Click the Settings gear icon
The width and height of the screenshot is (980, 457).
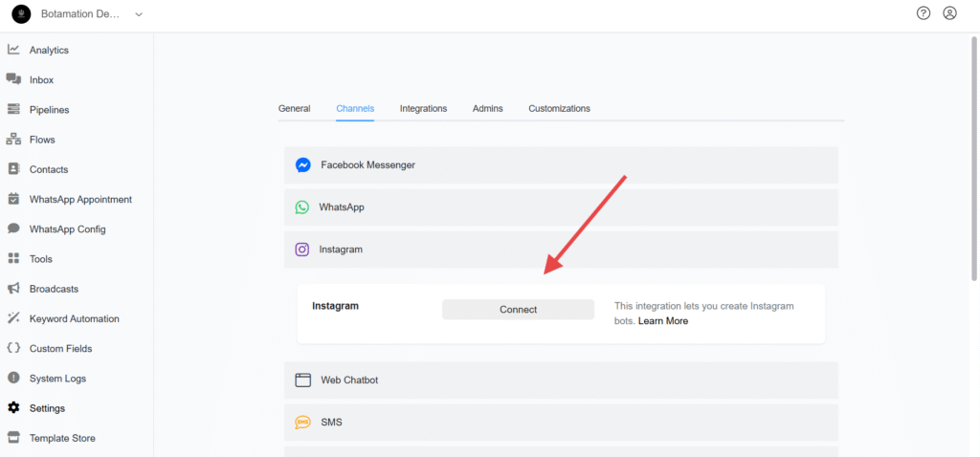(13, 407)
